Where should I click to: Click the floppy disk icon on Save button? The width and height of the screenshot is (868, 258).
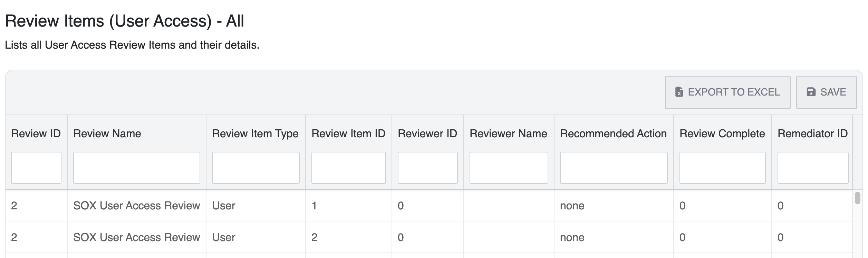[x=811, y=92]
